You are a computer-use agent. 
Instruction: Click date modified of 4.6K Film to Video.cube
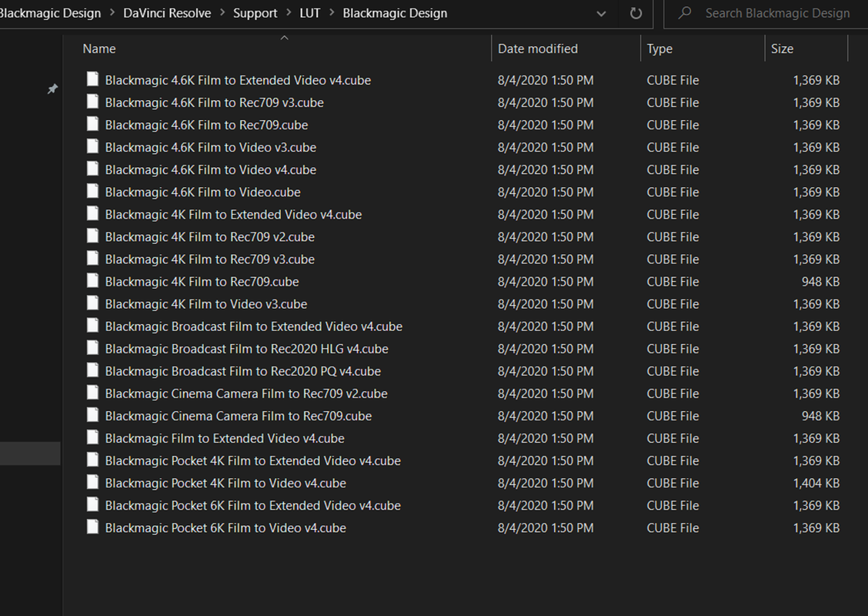coord(546,192)
